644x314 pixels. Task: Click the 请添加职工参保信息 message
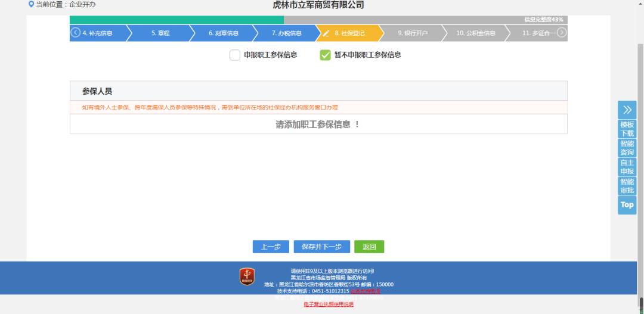point(318,125)
